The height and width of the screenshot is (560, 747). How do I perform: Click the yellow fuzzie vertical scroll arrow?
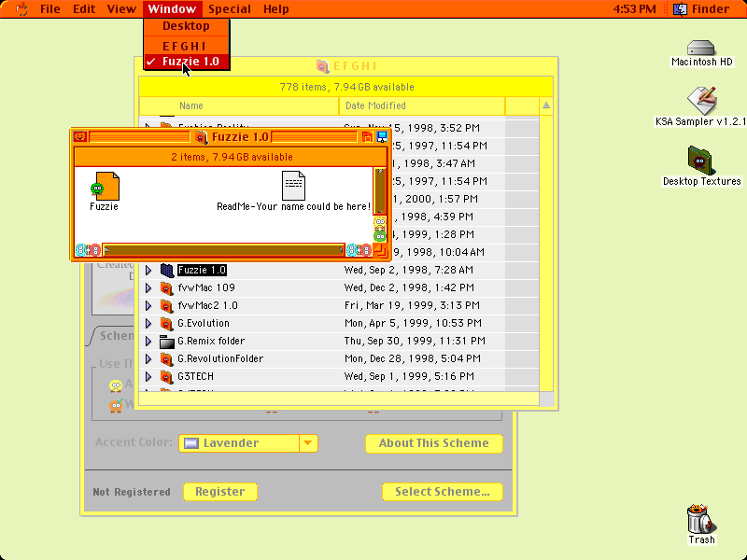[380, 222]
